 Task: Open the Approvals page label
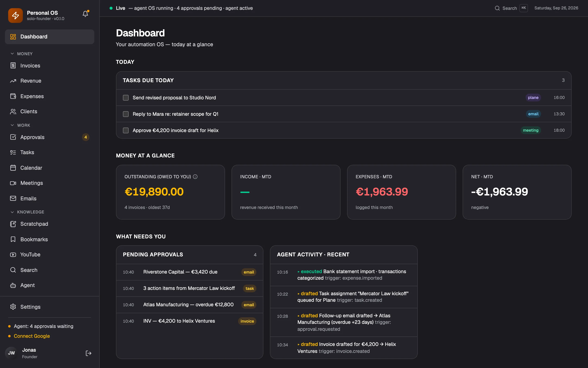(x=32, y=137)
